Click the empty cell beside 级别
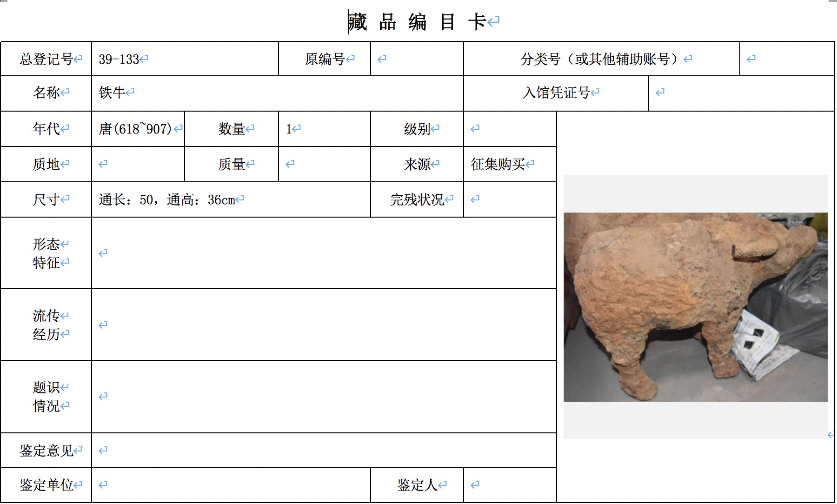The image size is (837, 504). click(510, 129)
